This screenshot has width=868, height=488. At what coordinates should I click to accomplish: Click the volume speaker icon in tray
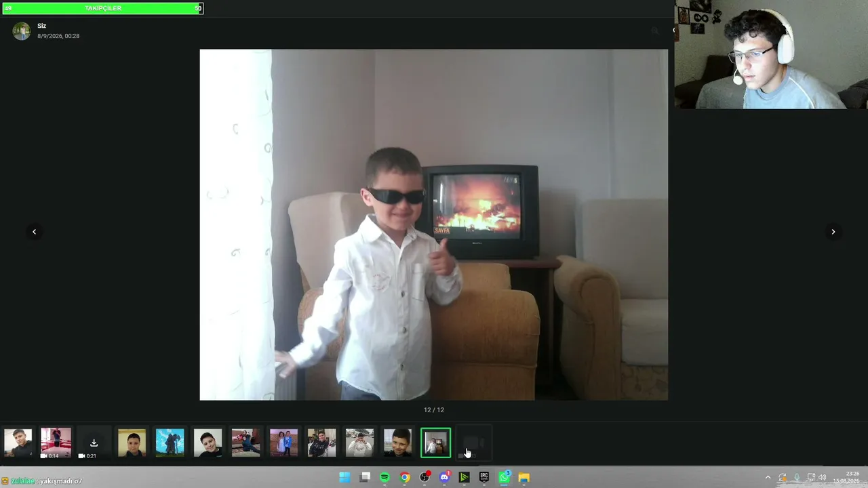coord(823,477)
